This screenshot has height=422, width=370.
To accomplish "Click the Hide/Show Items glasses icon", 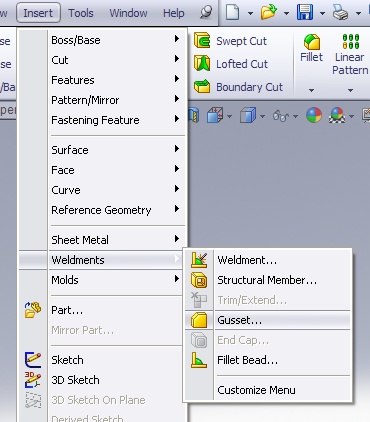I will click(x=281, y=116).
